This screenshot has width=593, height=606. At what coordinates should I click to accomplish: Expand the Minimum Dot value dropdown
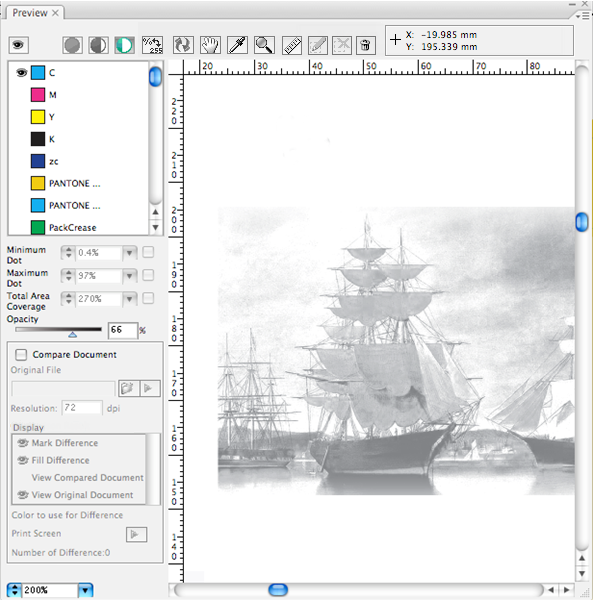[130, 253]
